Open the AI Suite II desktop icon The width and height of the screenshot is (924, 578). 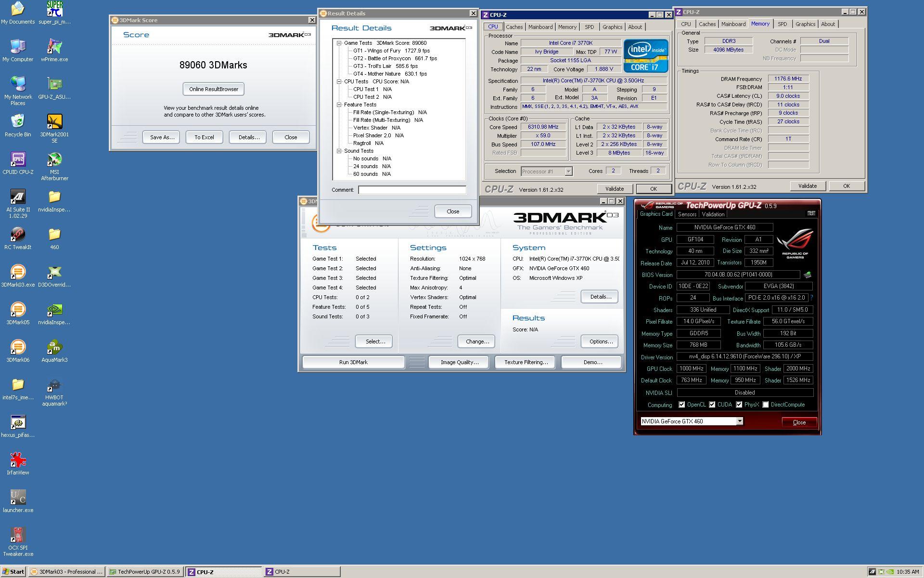pyautogui.click(x=18, y=203)
